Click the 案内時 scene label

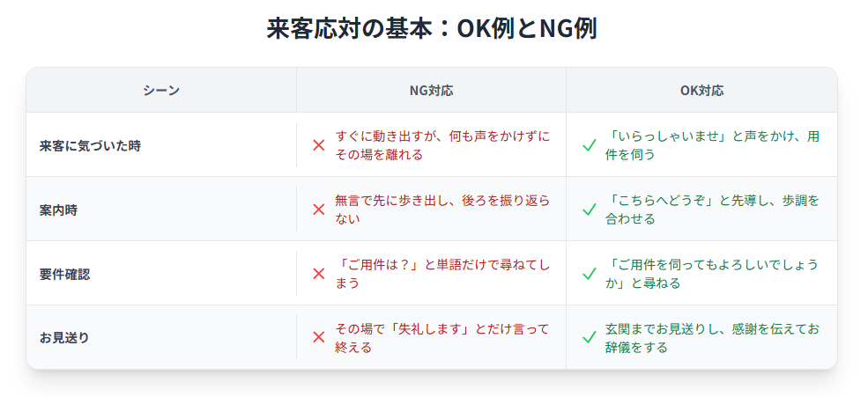pos(58,210)
